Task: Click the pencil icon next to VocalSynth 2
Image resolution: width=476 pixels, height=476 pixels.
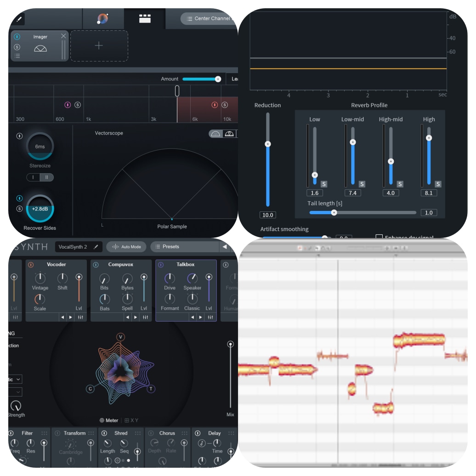Action: (x=96, y=247)
